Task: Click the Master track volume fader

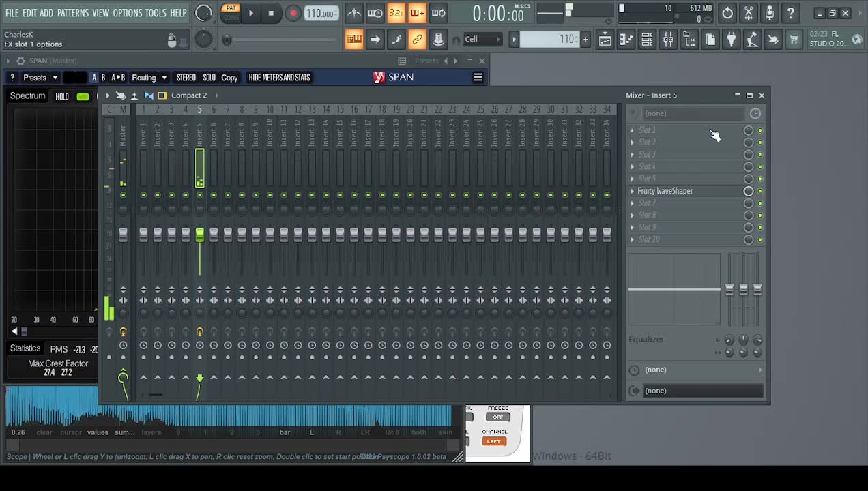Action: pos(123,235)
